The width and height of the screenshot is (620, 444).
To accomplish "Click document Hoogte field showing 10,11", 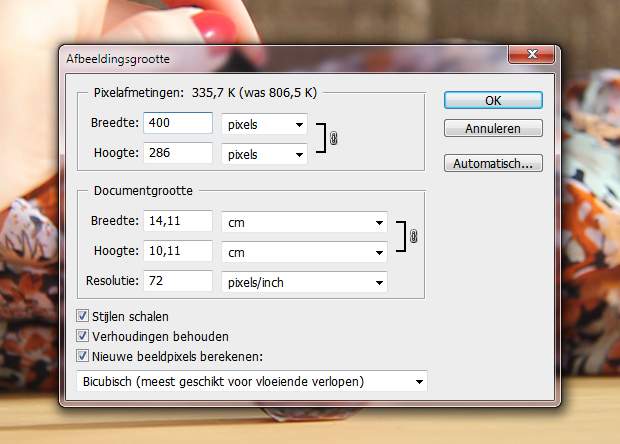I will point(178,251).
